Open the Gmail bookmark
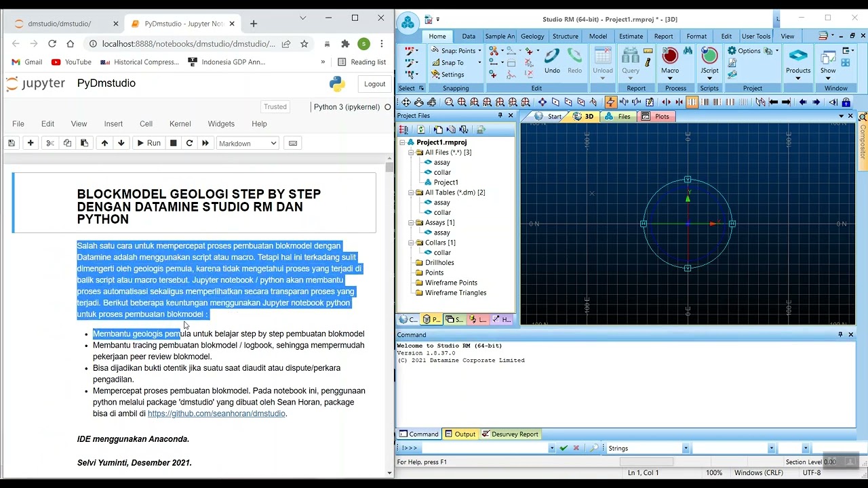 pos(27,62)
